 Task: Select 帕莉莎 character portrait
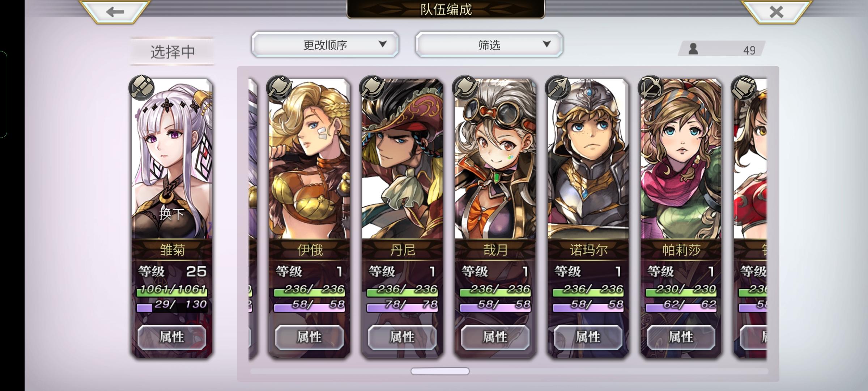[681, 159]
